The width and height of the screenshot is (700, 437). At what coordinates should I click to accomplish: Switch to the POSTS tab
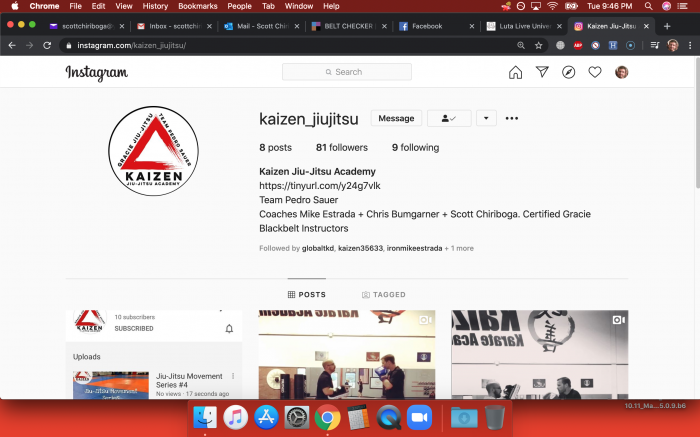(307, 295)
